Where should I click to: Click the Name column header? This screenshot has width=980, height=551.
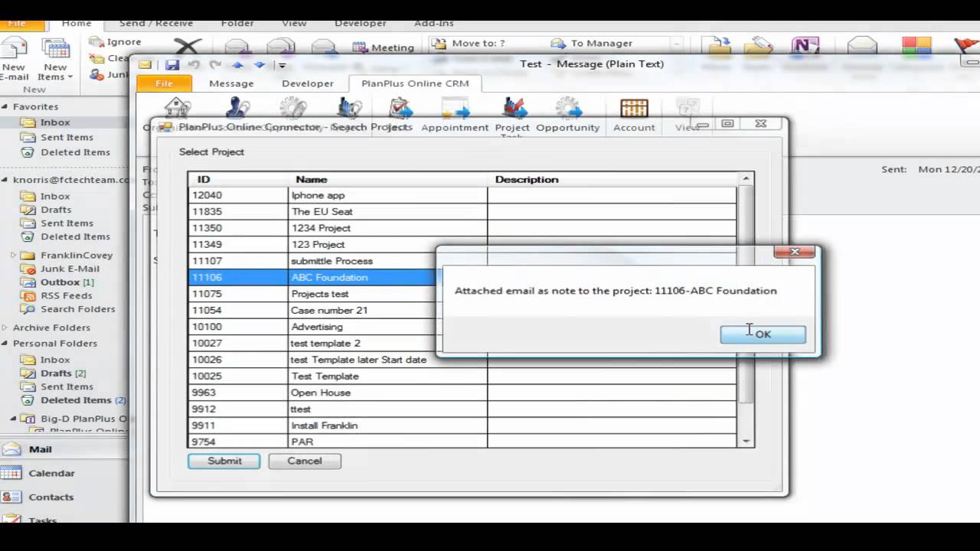point(387,179)
